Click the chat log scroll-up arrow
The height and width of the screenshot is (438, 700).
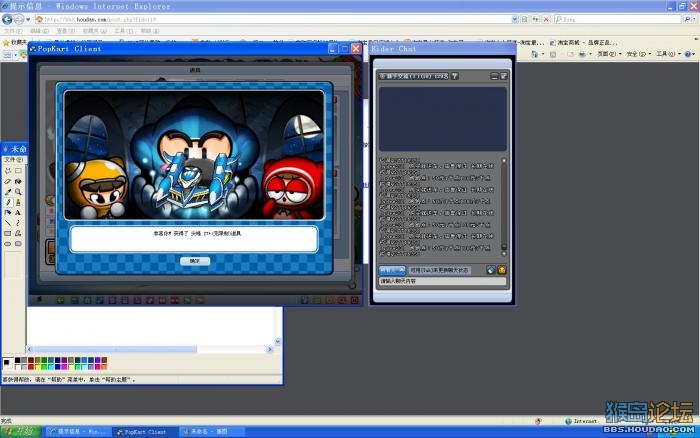(504, 160)
